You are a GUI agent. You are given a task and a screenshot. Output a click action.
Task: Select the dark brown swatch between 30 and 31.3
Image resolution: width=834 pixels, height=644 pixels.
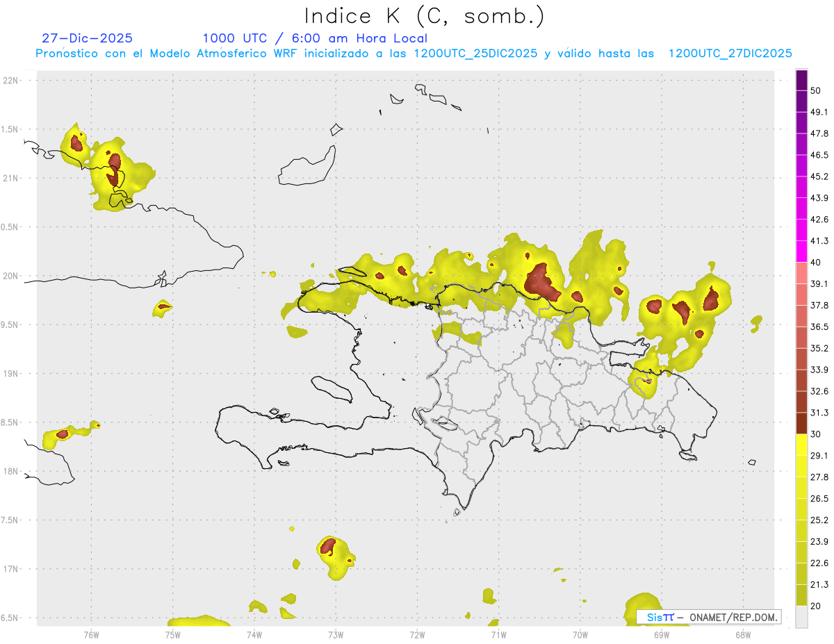(x=802, y=424)
